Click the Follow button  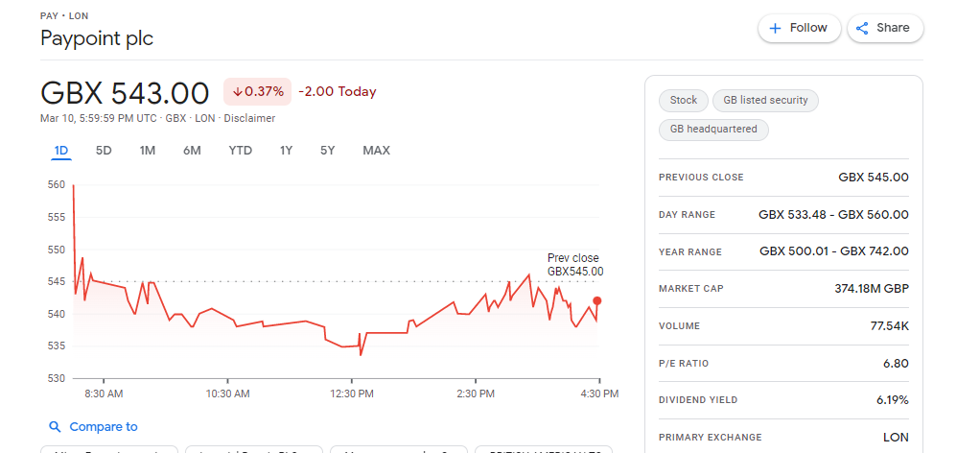click(x=800, y=28)
